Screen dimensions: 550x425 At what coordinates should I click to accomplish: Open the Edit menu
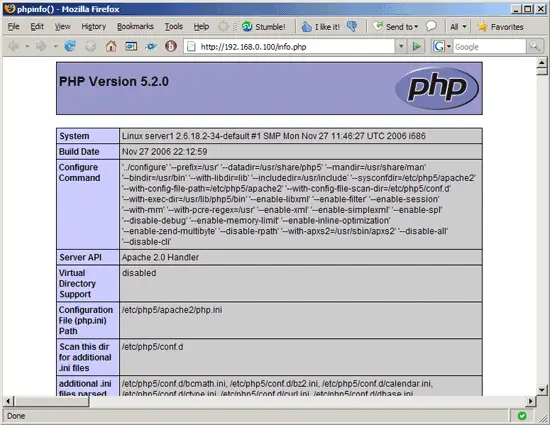37,27
